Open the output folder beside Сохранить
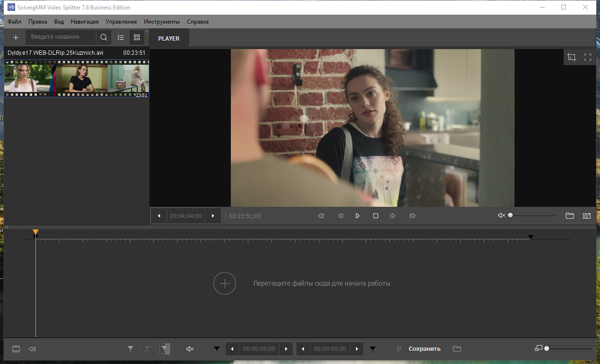Image resolution: width=600 pixels, height=364 pixels. [456, 349]
